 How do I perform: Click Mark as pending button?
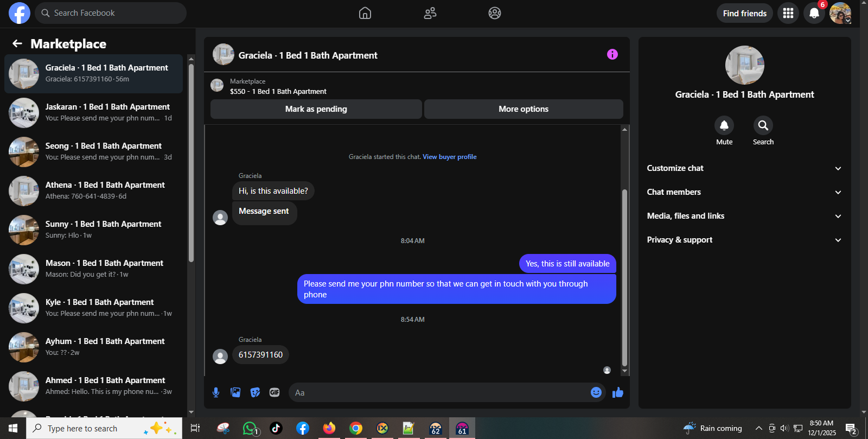click(316, 109)
